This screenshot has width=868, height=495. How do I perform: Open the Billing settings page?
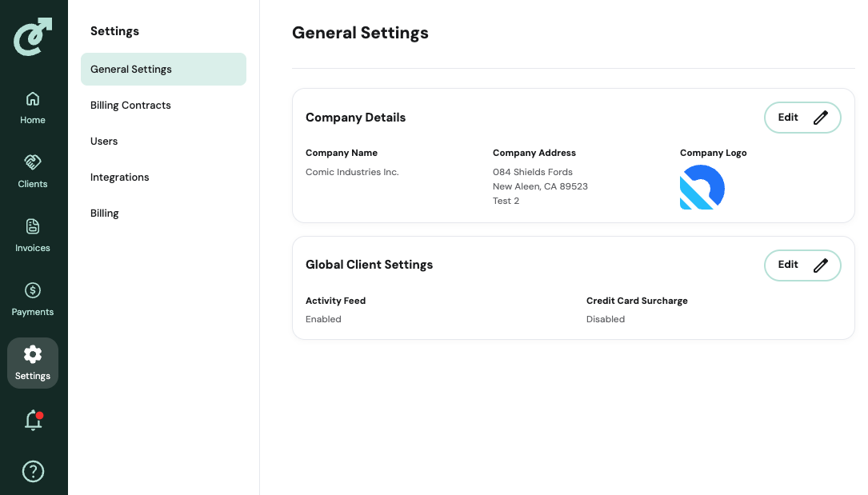[105, 214]
